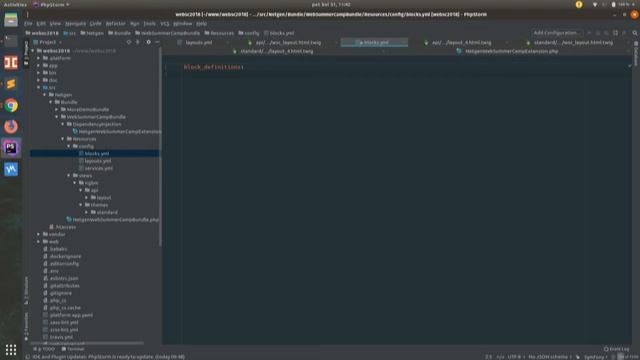Image resolution: width=640 pixels, height=360 pixels.
Task: Open the Terminal tool window button
Action: coord(73,349)
